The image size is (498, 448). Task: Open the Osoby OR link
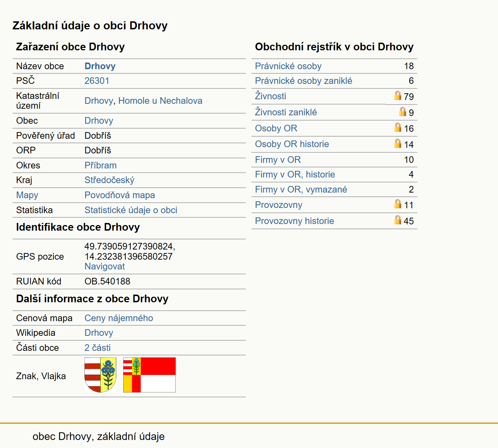(276, 128)
